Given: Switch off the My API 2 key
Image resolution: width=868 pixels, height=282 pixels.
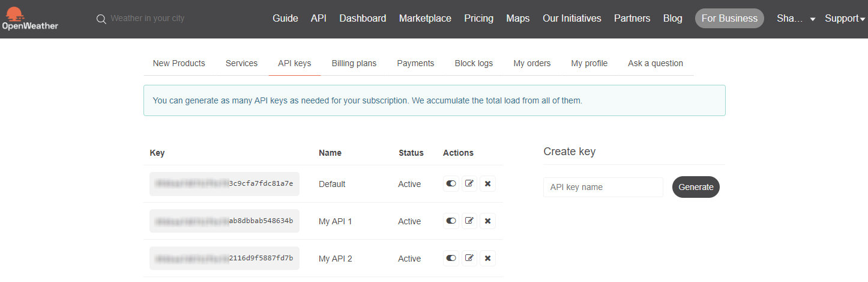Looking at the screenshot, I should (x=451, y=259).
